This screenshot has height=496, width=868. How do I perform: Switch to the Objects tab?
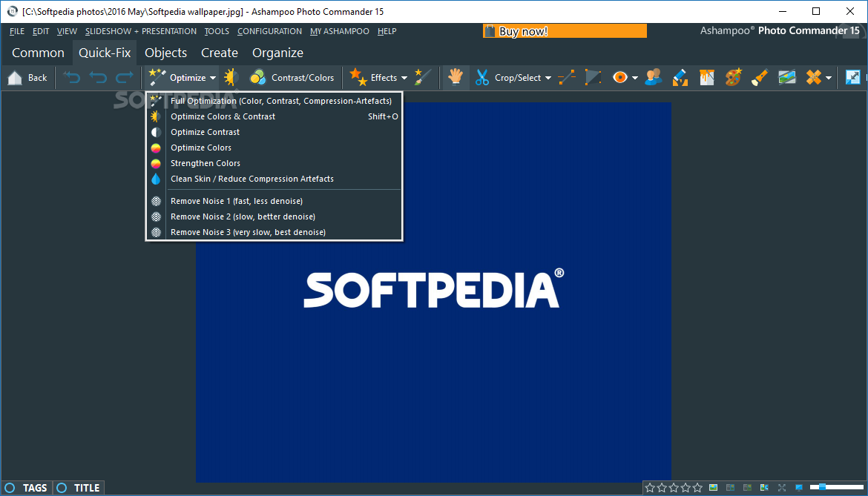(x=165, y=53)
